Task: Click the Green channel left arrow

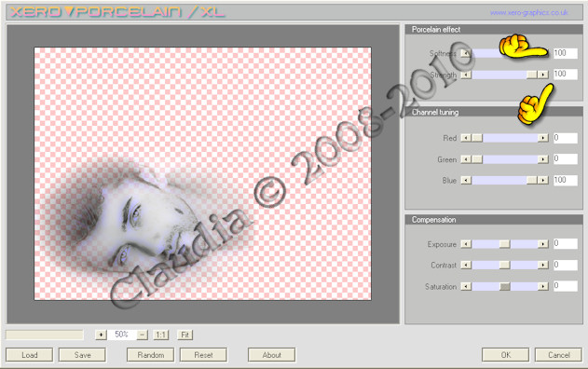Action: (466, 159)
